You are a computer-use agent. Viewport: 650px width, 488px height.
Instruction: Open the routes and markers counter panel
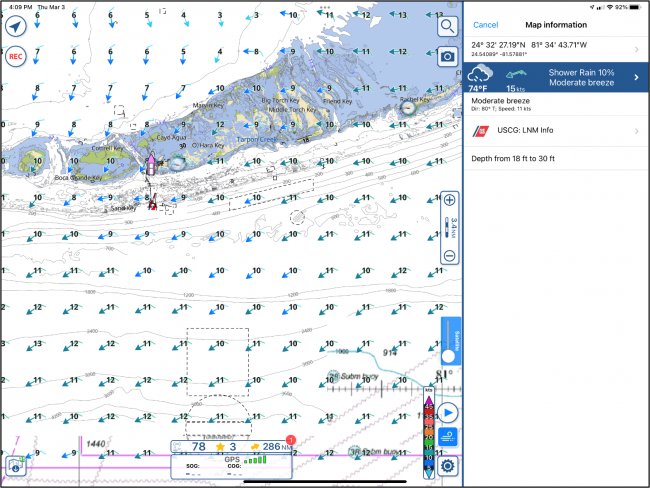point(233,446)
